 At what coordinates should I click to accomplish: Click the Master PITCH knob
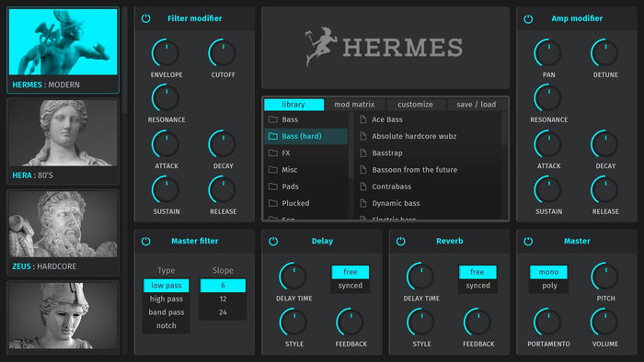[605, 277]
